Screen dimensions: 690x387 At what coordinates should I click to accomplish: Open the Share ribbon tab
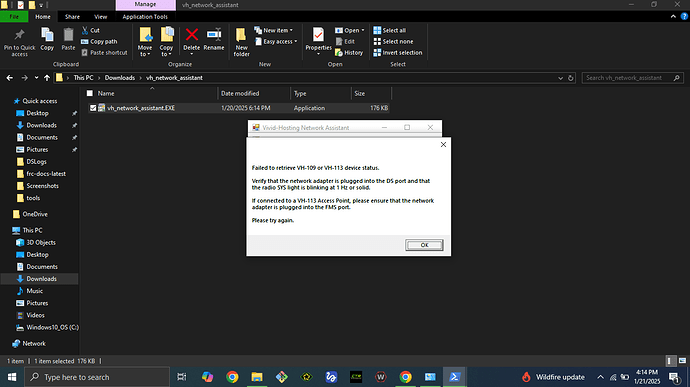(x=72, y=17)
